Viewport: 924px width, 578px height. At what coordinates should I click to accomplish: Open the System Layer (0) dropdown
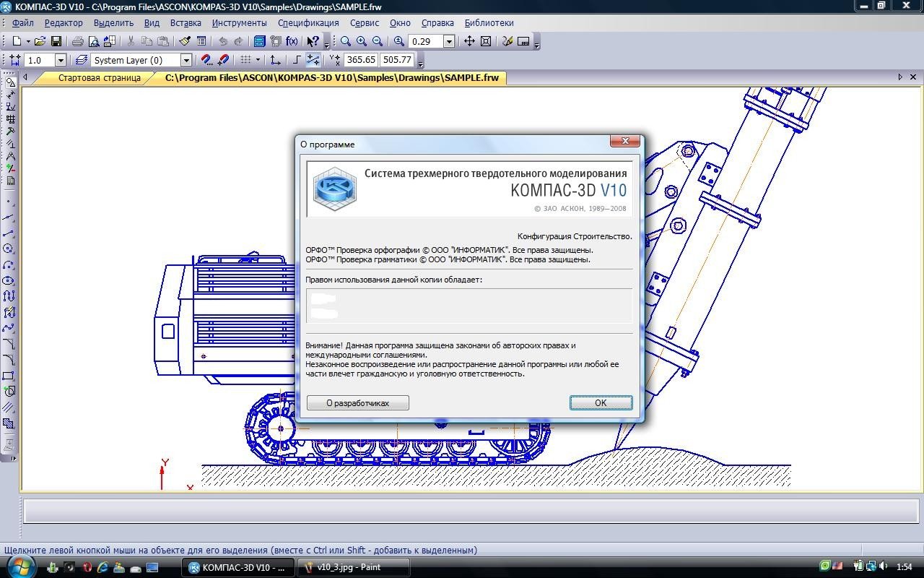click(186, 61)
